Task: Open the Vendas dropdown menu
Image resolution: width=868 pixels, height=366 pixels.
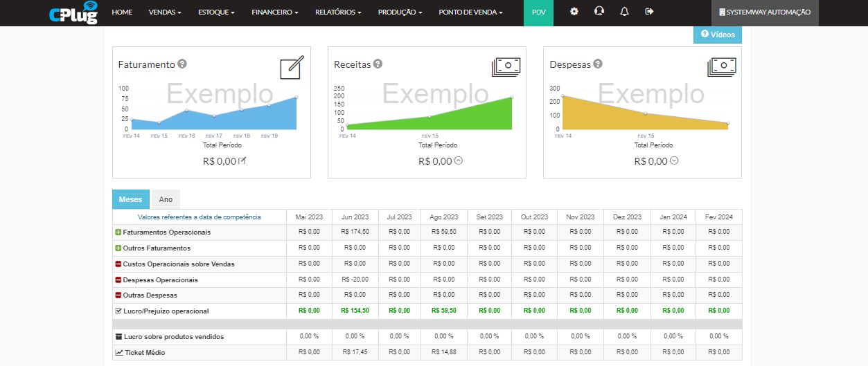Action: [165, 12]
